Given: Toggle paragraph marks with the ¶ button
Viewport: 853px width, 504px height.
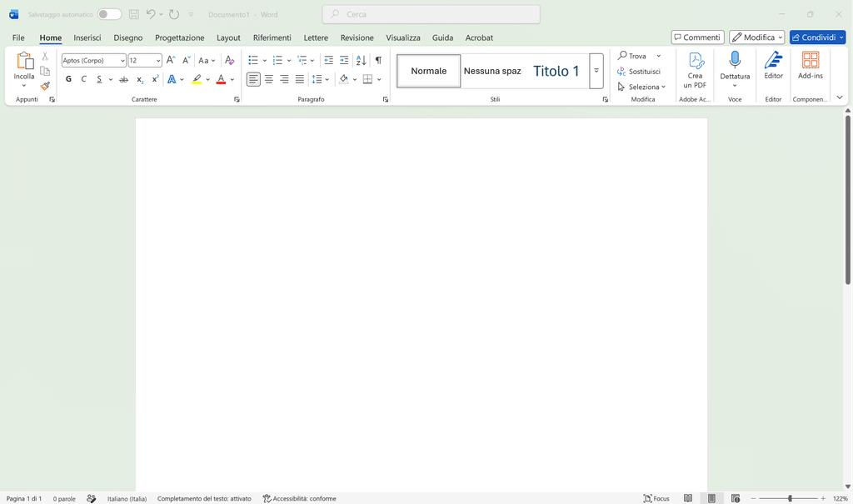Looking at the screenshot, I should [379, 61].
